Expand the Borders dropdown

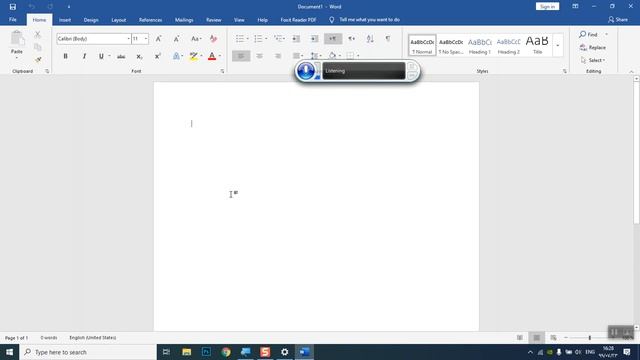click(358, 56)
